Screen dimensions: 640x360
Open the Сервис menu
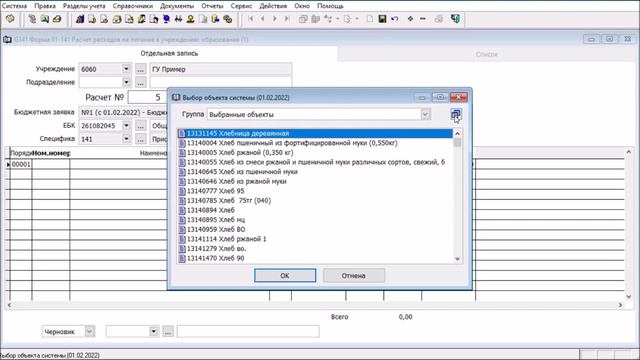(241, 6)
